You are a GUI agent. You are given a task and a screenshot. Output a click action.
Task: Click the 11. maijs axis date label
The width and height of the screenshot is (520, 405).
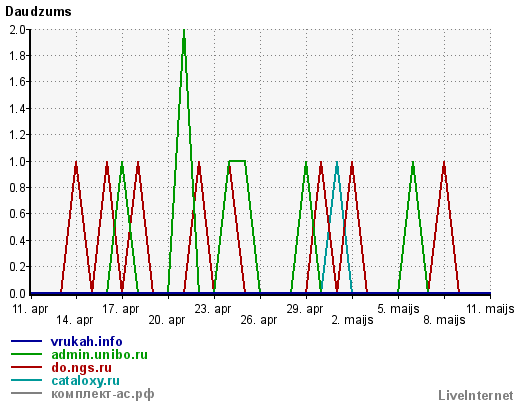(x=490, y=309)
